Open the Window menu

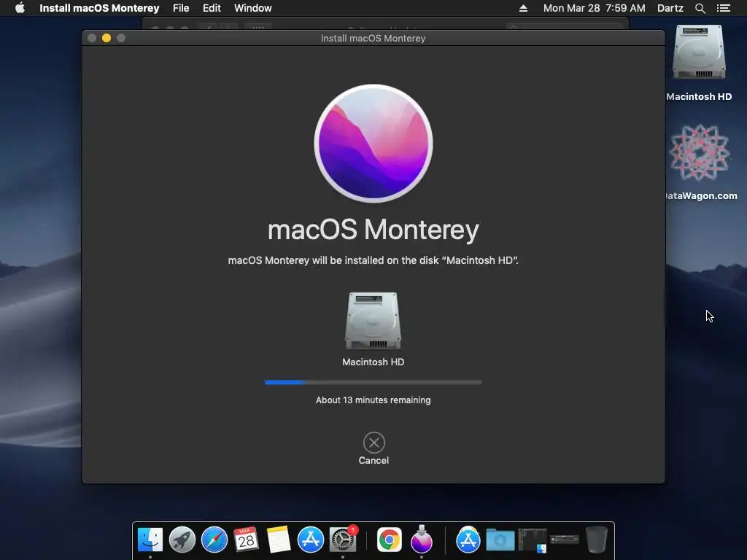(253, 8)
